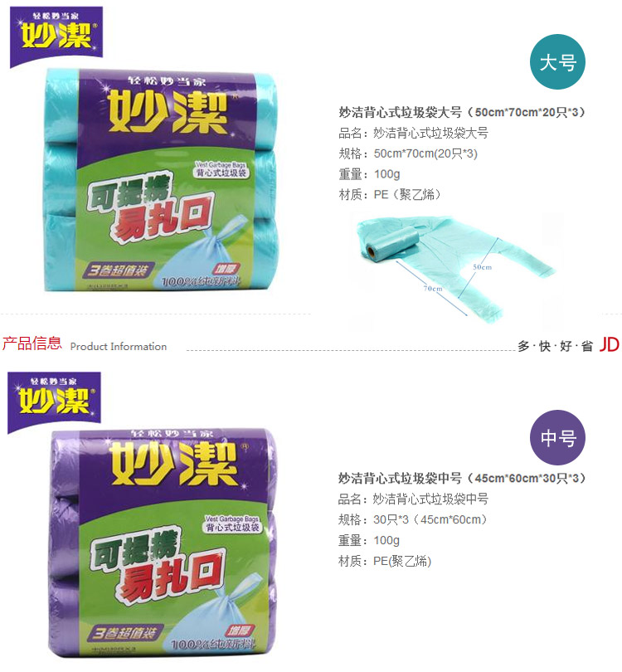The image size is (622, 672).
Task: Click the large bag title 50cm*70cm*20只*3
Action: [x=462, y=112]
